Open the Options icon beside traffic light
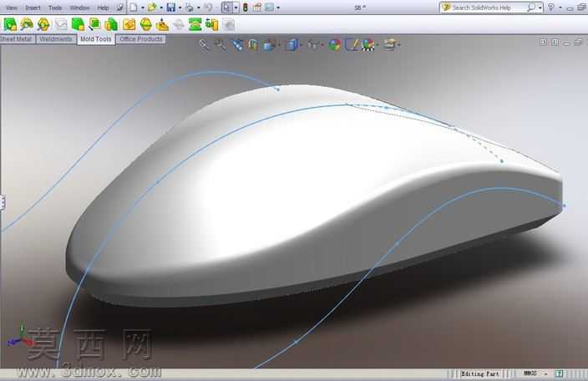Viewport: 588px width, 381px height. click(257, 8)
